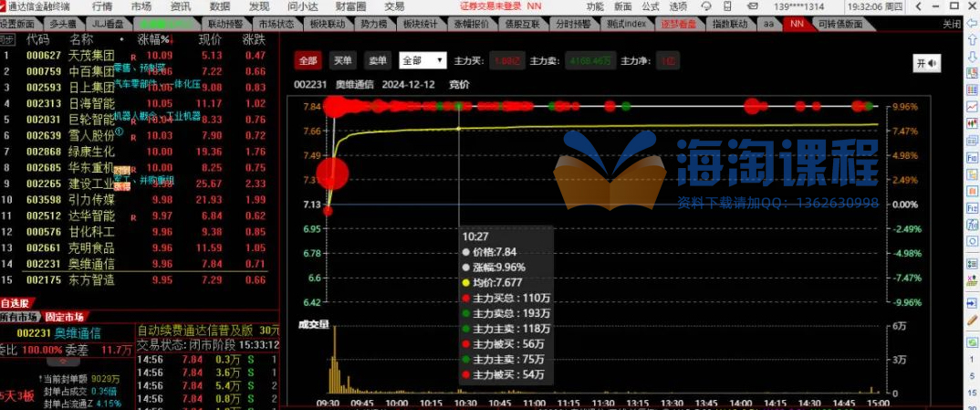Click the down arrow icon in right sidebar
980x410 pixels.
coord(972,58)
